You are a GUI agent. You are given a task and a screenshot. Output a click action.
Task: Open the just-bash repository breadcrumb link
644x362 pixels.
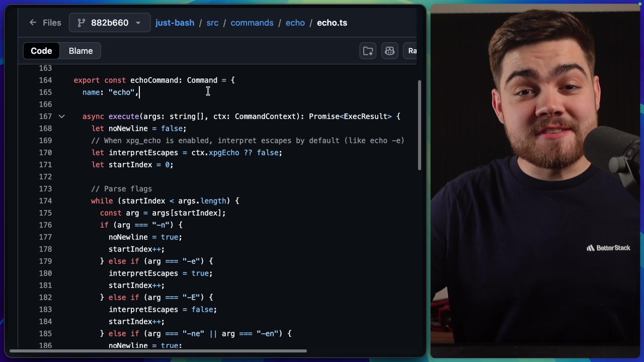coord(175,23)
